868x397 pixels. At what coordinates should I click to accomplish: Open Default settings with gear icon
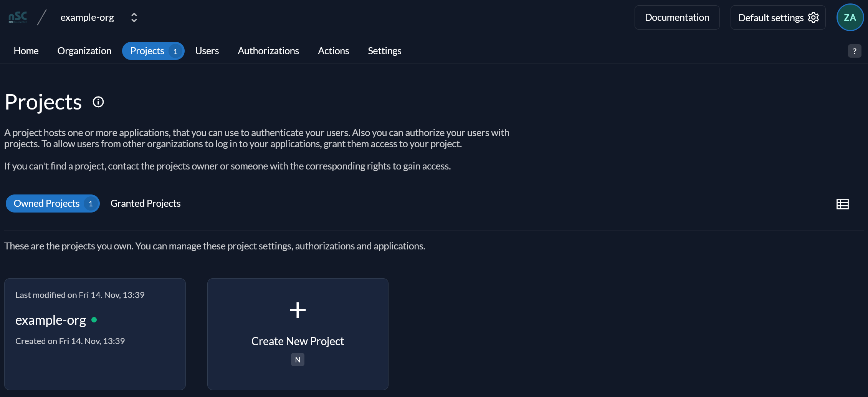(x=778, y=18)
